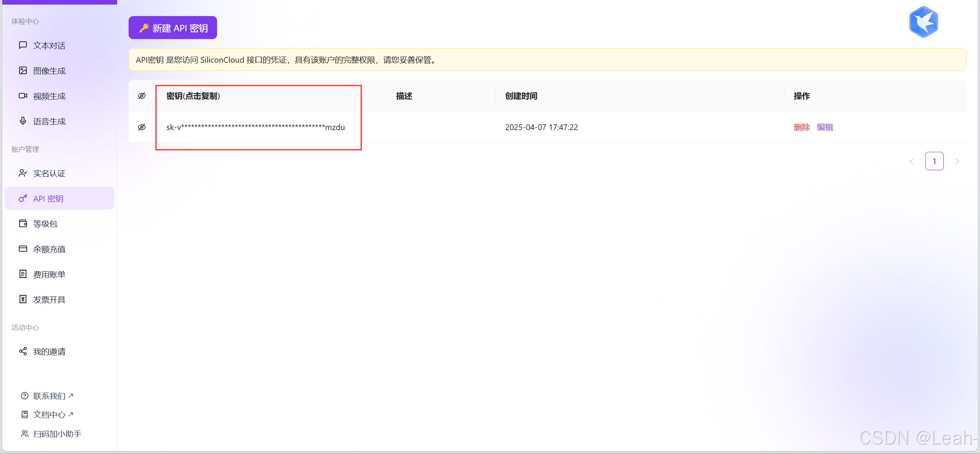Go to next page arrow
This screenshot has width=980, height=454.
tap(957, 161)
